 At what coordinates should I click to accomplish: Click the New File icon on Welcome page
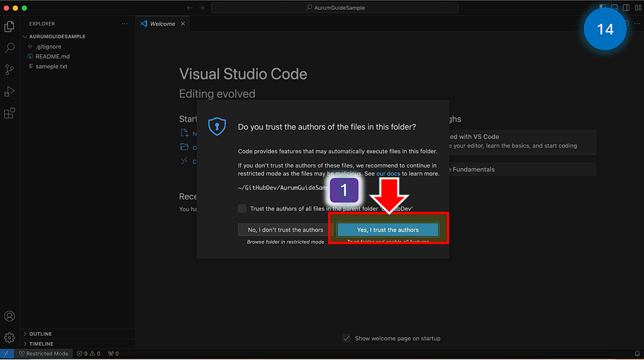click(x=184, y=133)
